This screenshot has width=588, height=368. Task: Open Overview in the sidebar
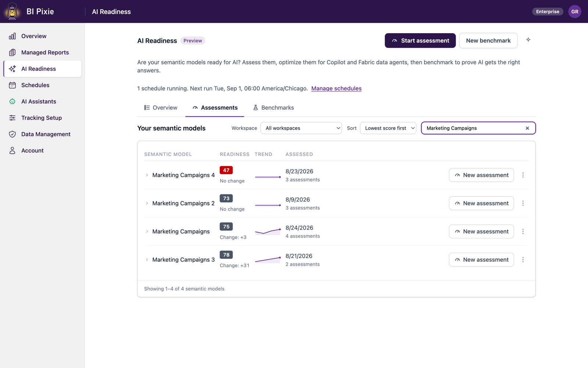pyautogui.click(x=42, y=36)
